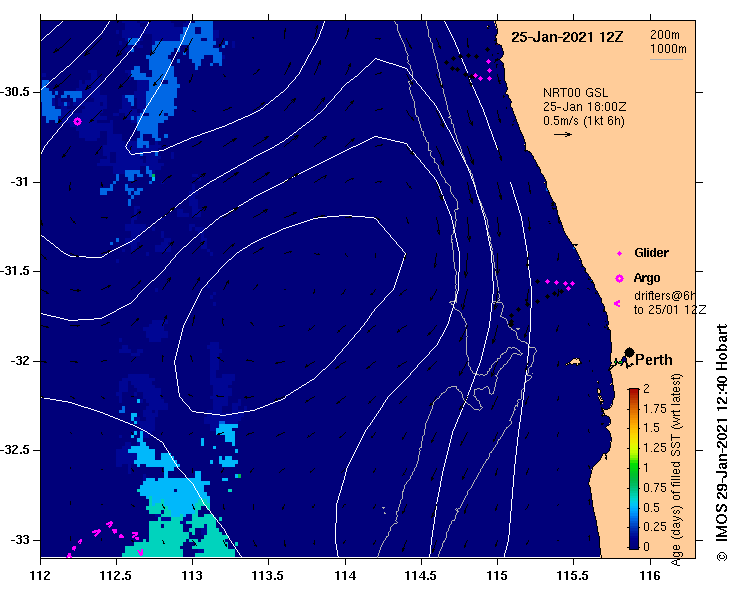Click the drifters triangle symbol in the legend
This screenshot has width=739, height=592.
pyautogui.click(x=617, y=304)
